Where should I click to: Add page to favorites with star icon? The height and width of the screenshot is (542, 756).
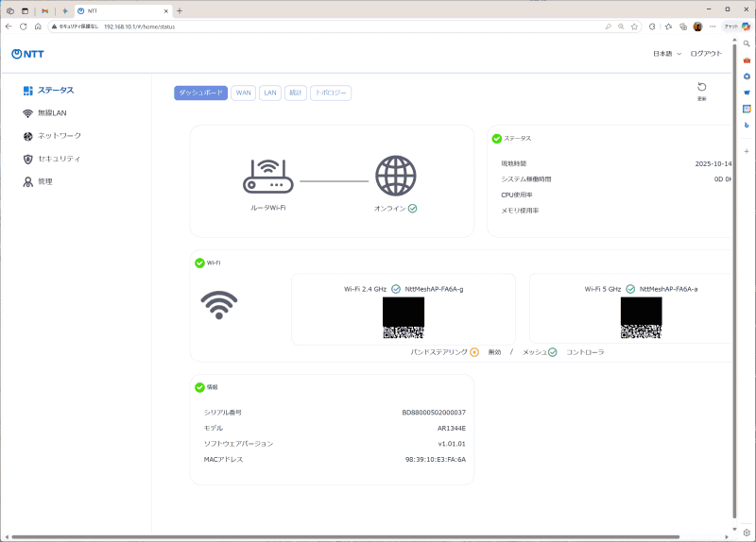(634, 26)
